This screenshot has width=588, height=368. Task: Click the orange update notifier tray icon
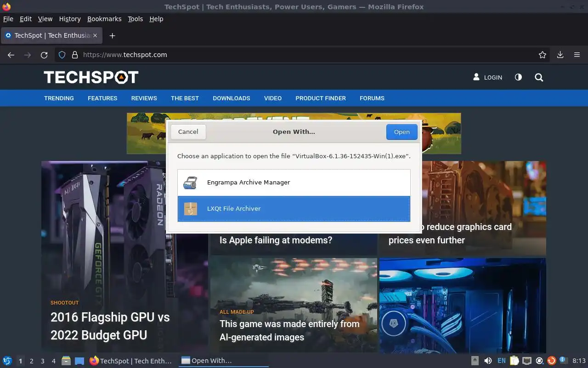point(552,361)
